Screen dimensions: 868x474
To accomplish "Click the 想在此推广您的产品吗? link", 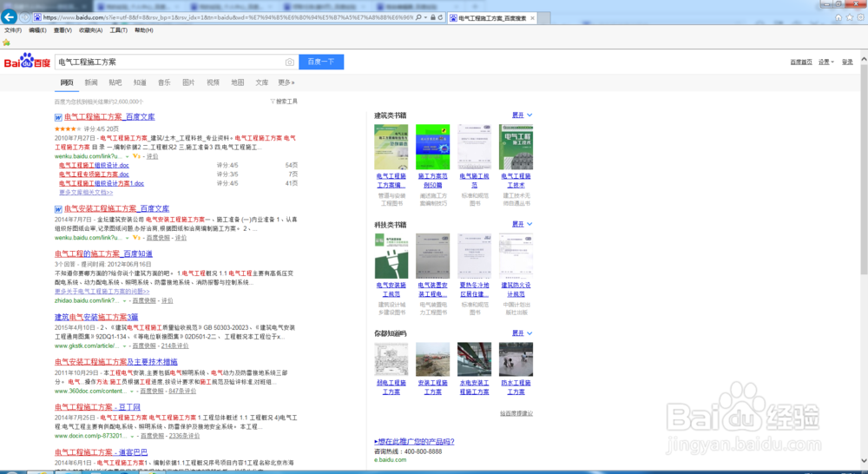I will pyautogui.click(x=414, y=441).
